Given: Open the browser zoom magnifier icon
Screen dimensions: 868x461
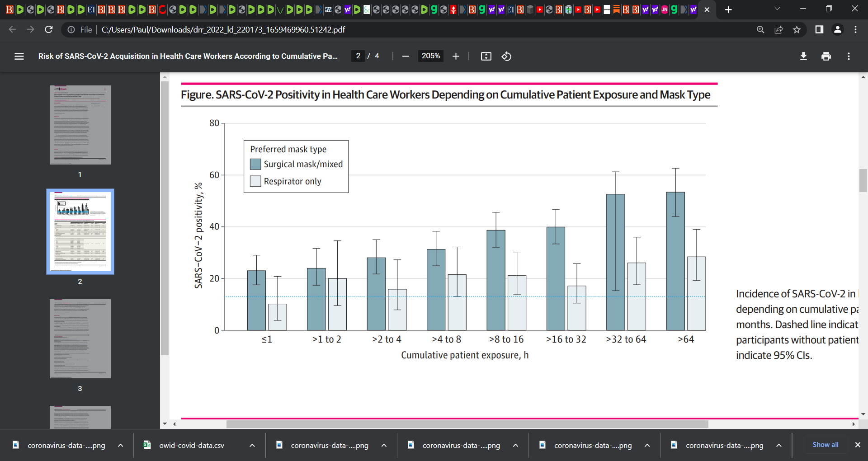Looking at the screenshot, I should click(x=760, y=30).
